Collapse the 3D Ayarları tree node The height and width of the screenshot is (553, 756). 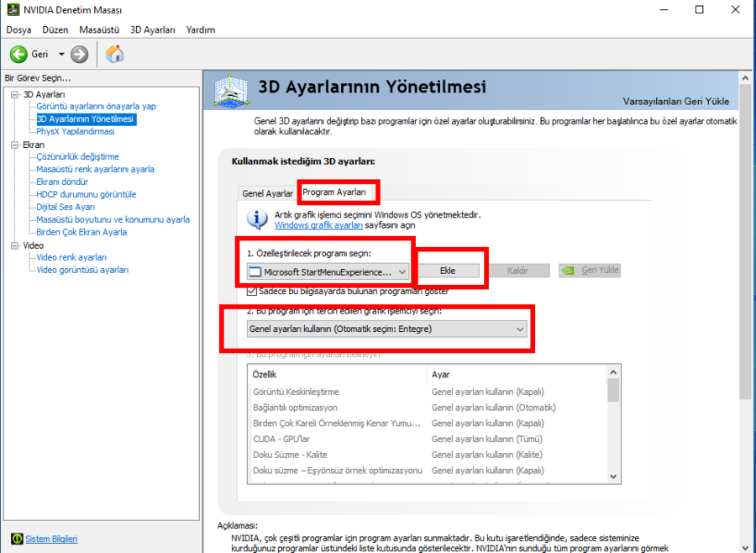click(15, 95)
